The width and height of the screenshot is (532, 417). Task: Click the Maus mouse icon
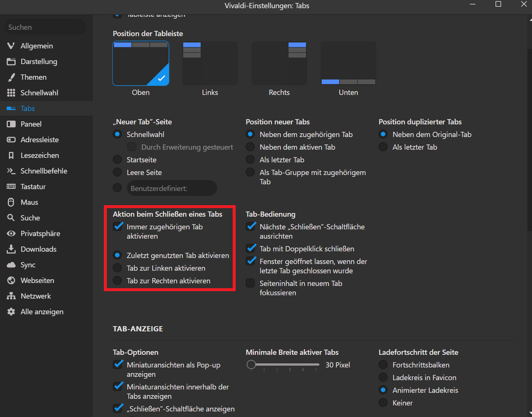coord(11,202)
